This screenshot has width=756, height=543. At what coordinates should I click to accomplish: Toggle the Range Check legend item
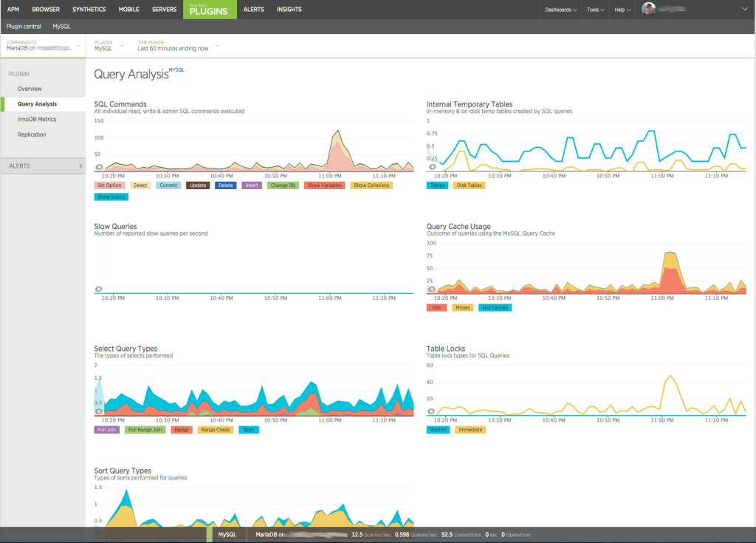pos(216,429)
